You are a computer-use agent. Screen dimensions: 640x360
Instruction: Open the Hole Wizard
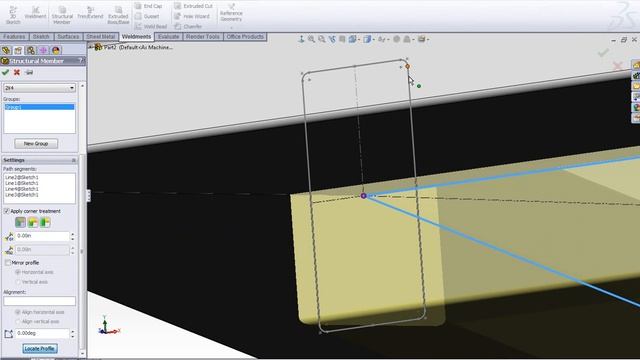coord(192,16)
